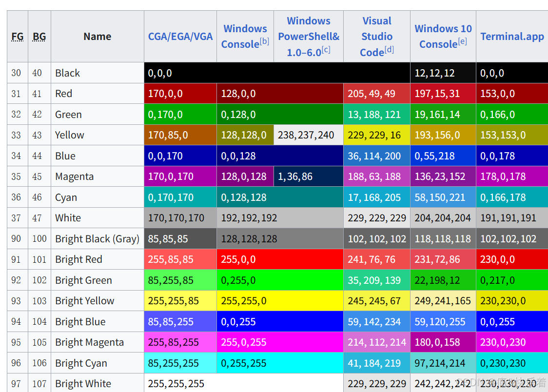
Task: Click the 19,161,14 cell
Action: click(x=443, y=114)
